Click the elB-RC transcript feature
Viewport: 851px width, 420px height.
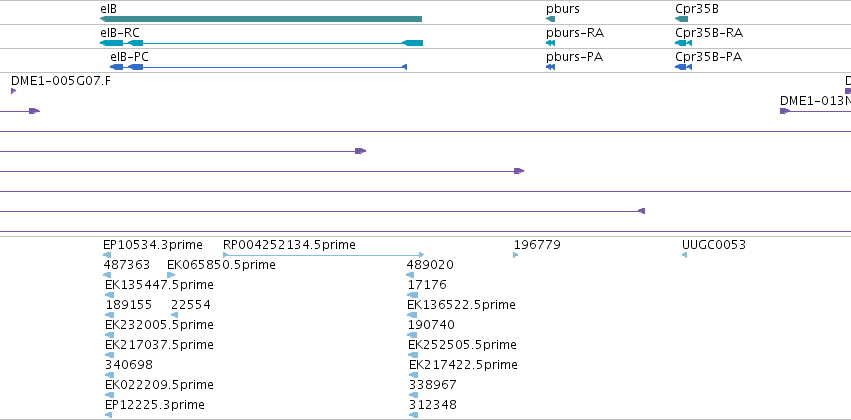click(261, 43)
